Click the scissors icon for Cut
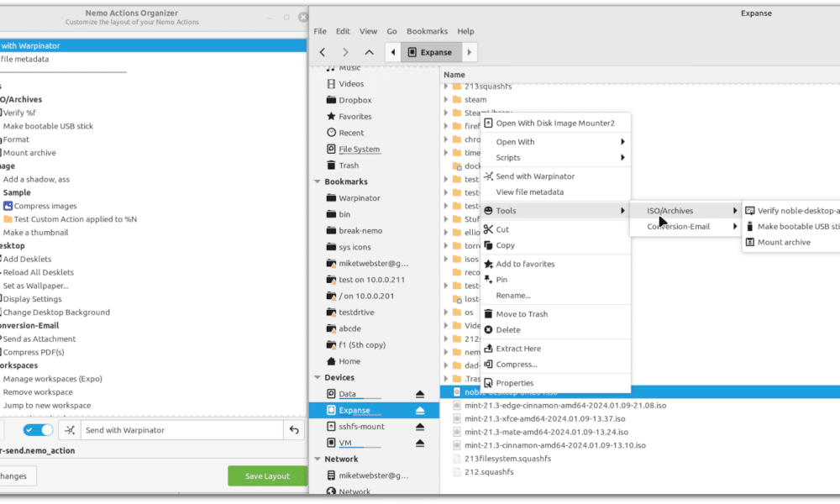The image size is (840, 504). click(488, 229)
